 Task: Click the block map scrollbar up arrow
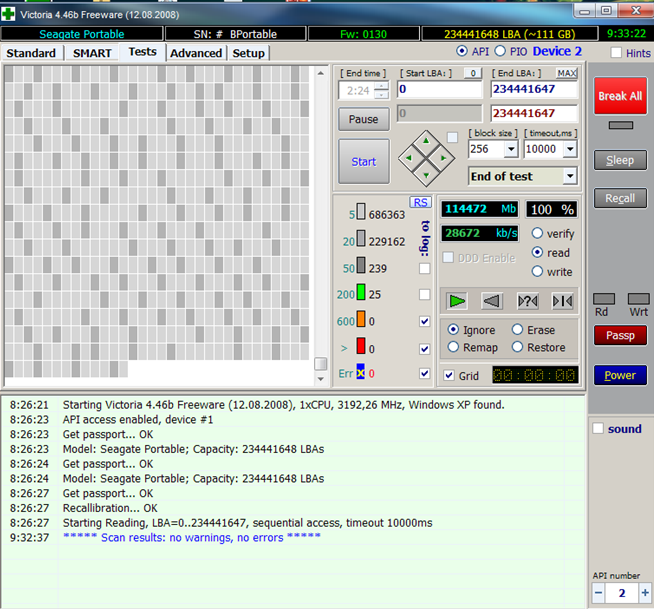[320, 73]
